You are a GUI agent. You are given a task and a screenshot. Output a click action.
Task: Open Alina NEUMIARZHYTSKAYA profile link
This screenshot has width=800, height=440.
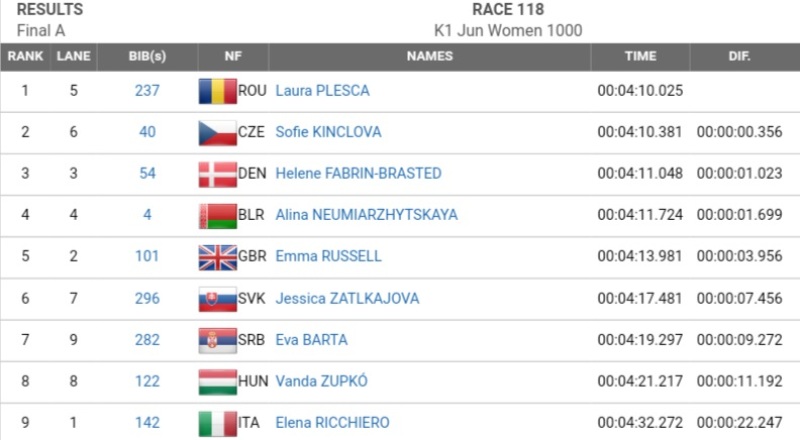tap(366, 215)
